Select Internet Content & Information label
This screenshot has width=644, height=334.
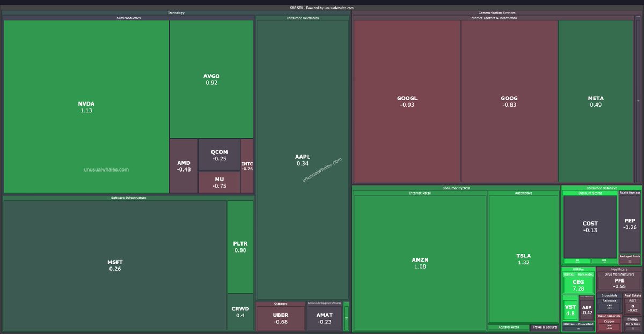click(x=493, y=18)
